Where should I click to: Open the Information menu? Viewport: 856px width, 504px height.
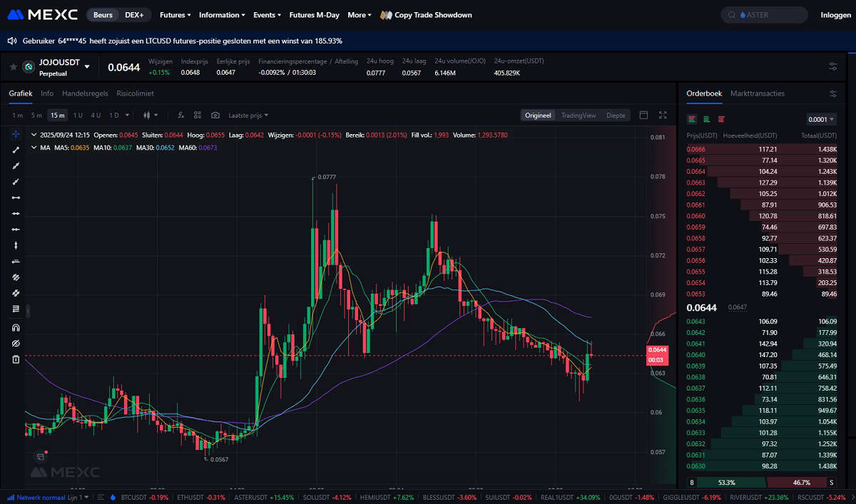[x=222, y=15]
